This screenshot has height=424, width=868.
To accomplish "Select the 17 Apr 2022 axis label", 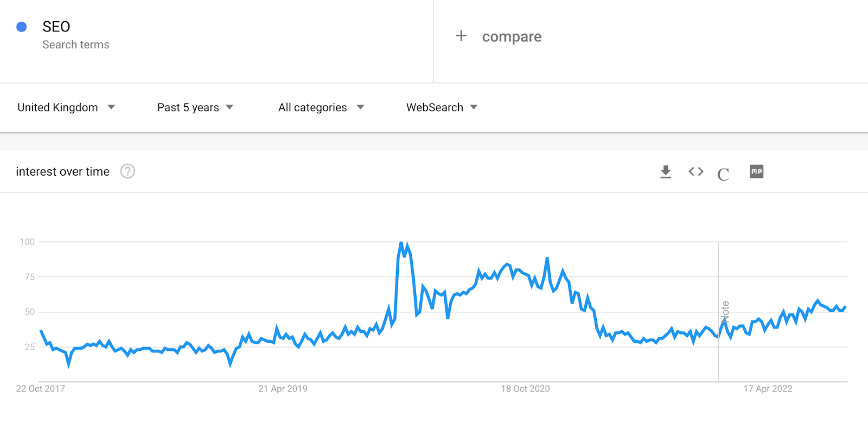I will pos(768,389).
